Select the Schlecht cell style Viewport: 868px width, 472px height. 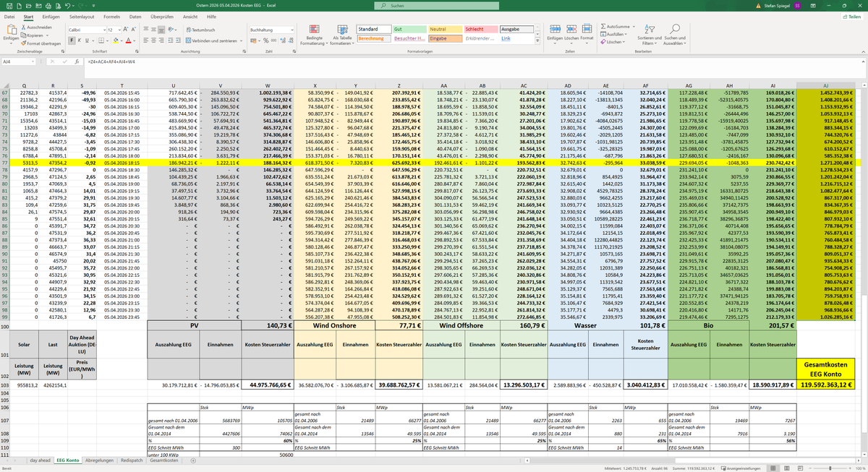click(x=481, y=29)
